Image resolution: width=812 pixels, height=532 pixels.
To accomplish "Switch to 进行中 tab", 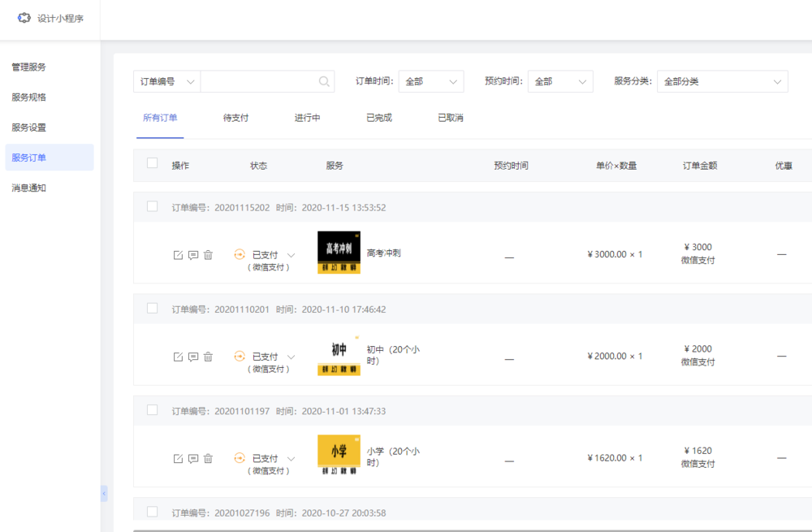I will [x=307, y=118].
